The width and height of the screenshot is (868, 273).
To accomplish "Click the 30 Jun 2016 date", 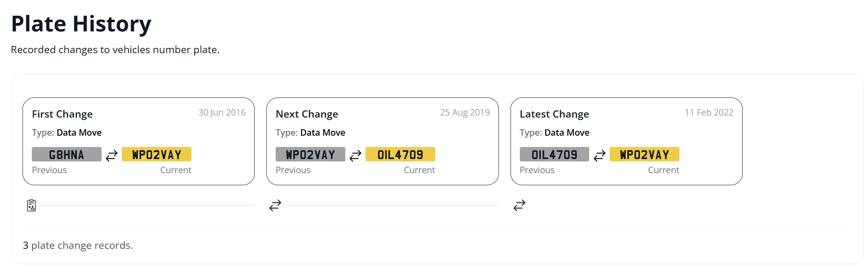I will coord(222,112).
